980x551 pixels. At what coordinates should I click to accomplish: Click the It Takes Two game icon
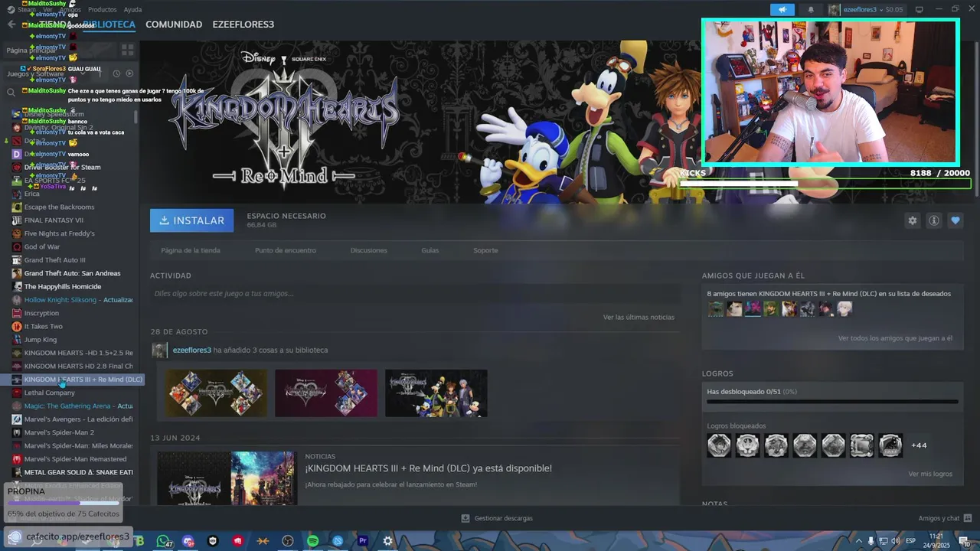17,326
